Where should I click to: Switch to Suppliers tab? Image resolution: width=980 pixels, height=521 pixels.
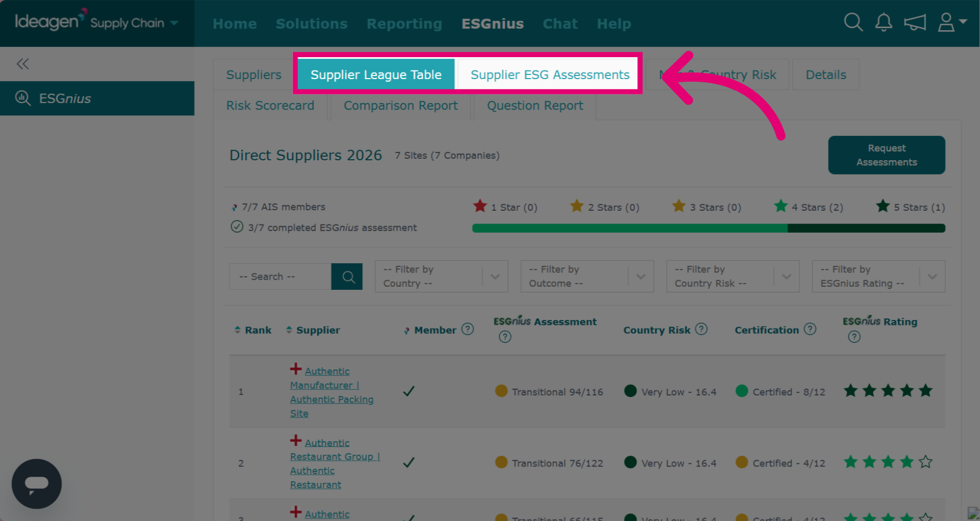pos(254,75)
